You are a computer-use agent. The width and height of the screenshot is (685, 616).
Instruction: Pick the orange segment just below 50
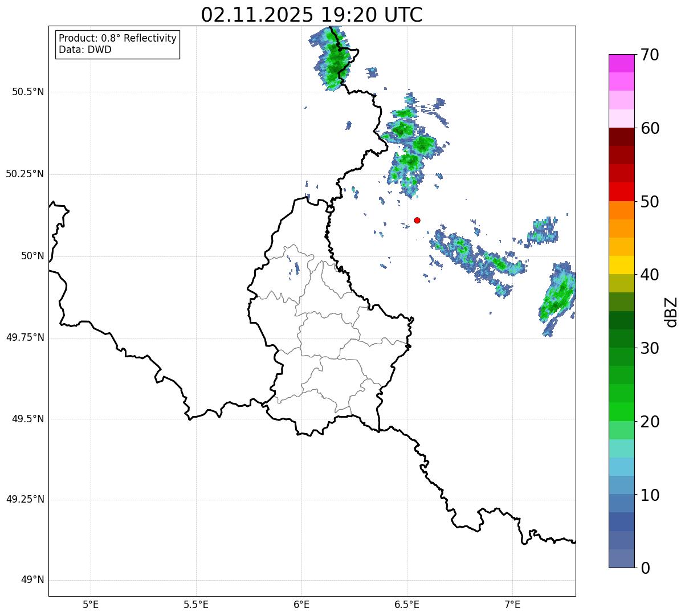pyautogui.click(x=622, y=210)
